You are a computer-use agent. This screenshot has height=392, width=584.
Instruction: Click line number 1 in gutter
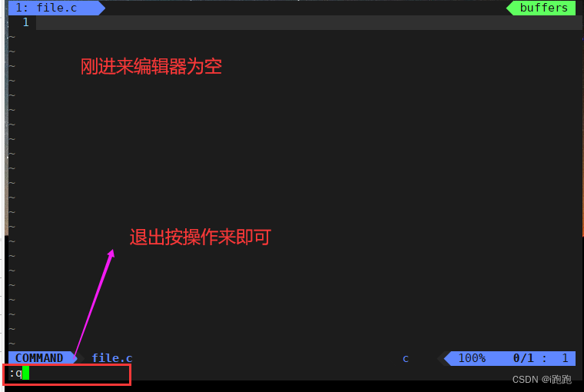point(25,22)
